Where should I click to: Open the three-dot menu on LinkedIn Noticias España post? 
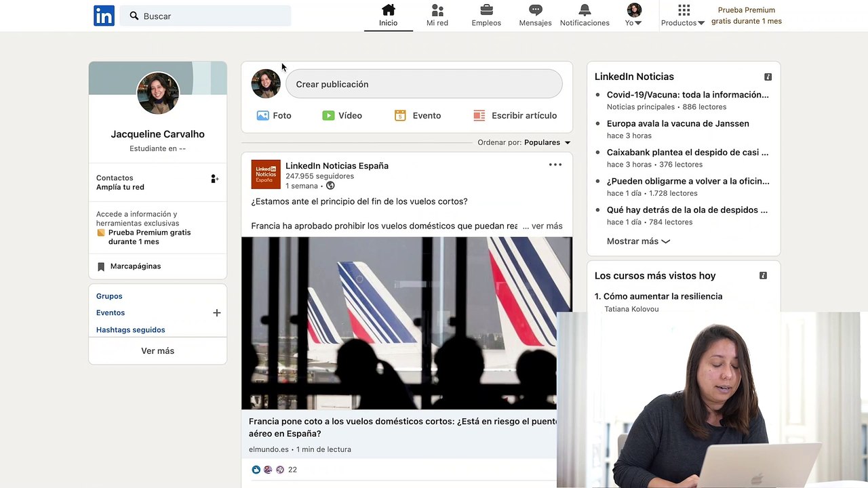(555, 165)
